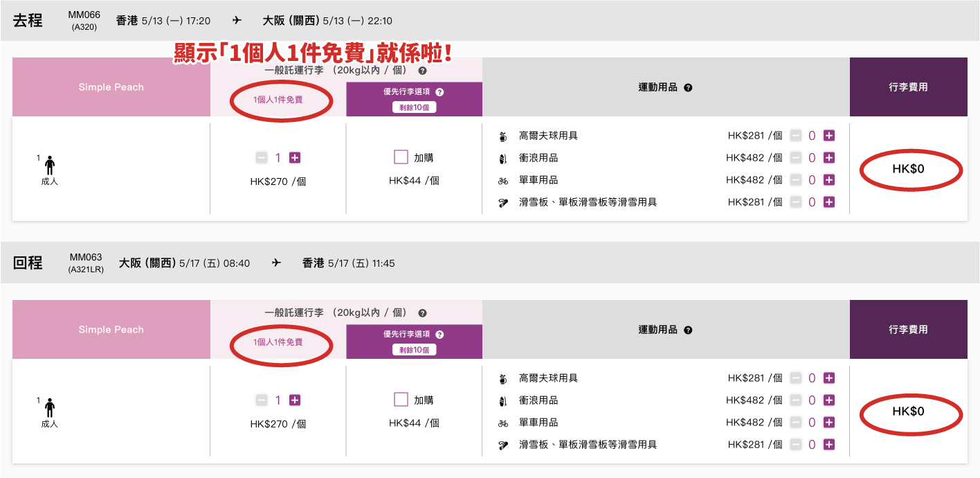Click outbound Simple Peach fare header

111,87
